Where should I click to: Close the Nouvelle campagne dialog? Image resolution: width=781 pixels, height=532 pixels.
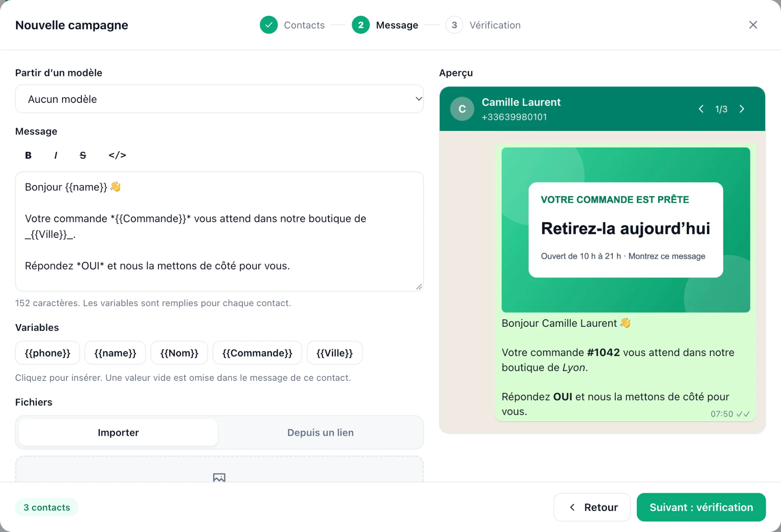(753, 25)
